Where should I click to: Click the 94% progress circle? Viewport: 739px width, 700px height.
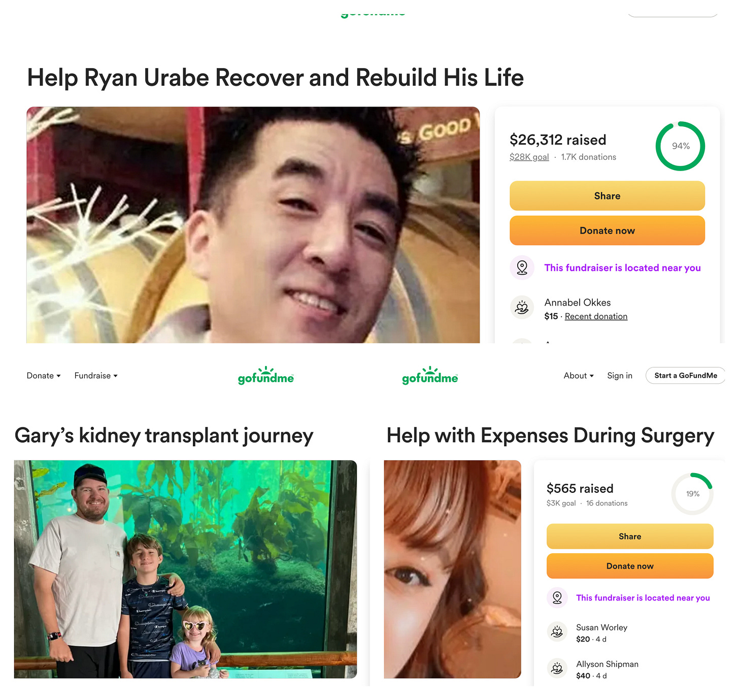click(x=681, y=146)
